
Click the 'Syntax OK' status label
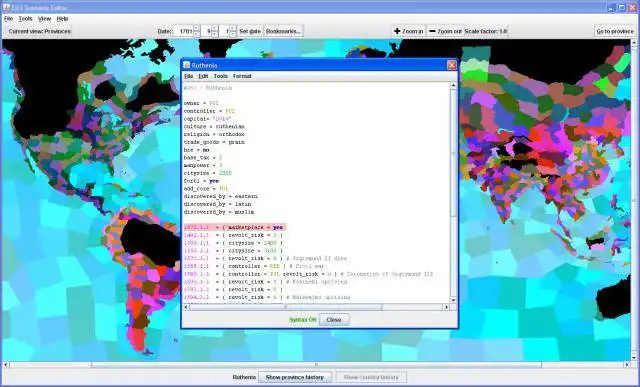tap(303, 320)
